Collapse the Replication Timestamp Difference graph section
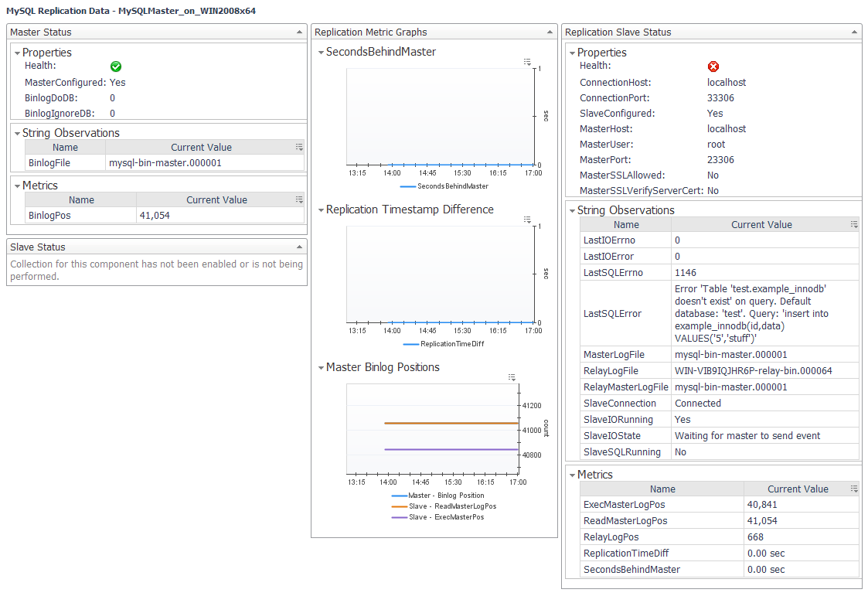This screenshot has width=868, height=603. [321, 210]
